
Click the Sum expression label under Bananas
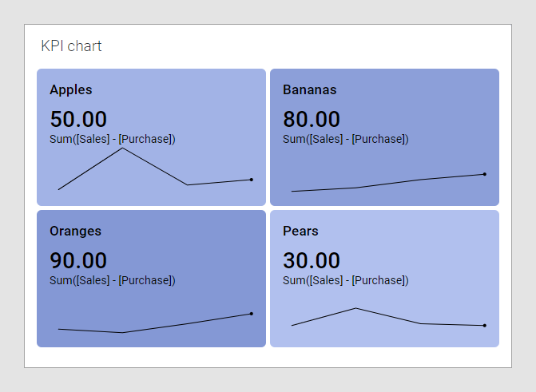coord(346,139)
